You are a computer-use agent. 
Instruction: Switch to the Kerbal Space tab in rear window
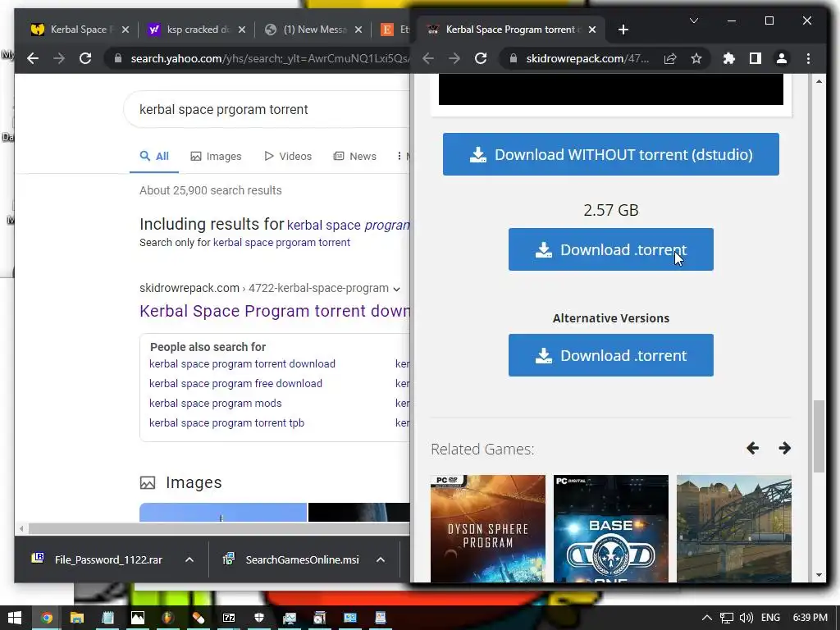(x=78, y=30)
